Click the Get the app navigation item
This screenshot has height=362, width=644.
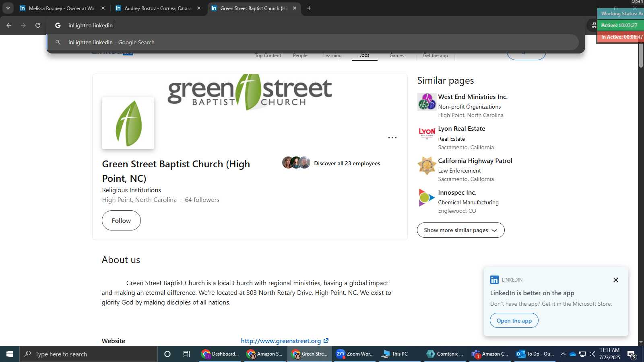pos(436,56)
